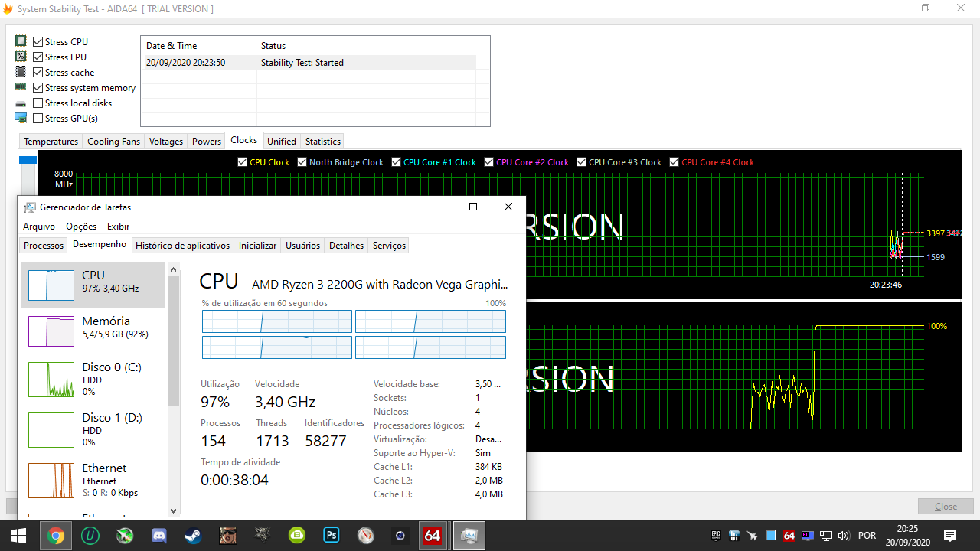Toggle North Bridge Clock graph checkbox
The image size is (980, 551).
[302, 162]
